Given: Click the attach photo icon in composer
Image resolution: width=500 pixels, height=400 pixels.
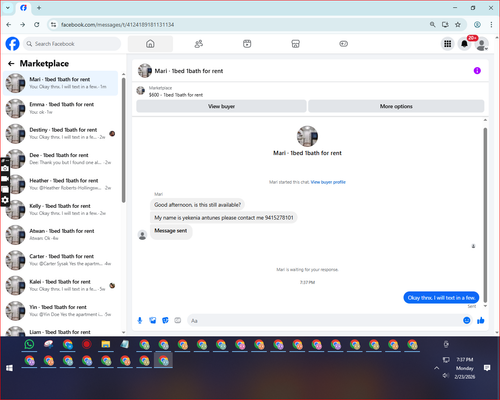Looking at the screenshot, I should pyautogui.click(x=153, y=320).
